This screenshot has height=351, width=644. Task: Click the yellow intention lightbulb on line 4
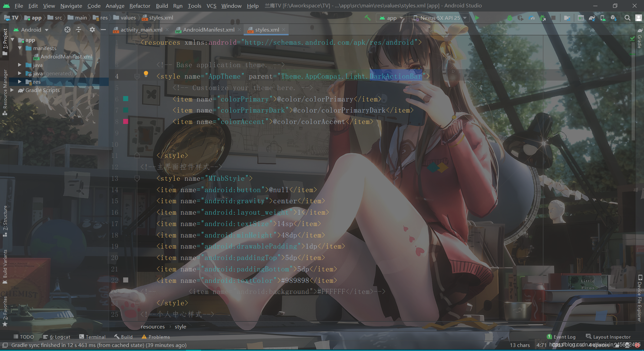(x=146, y=74)
